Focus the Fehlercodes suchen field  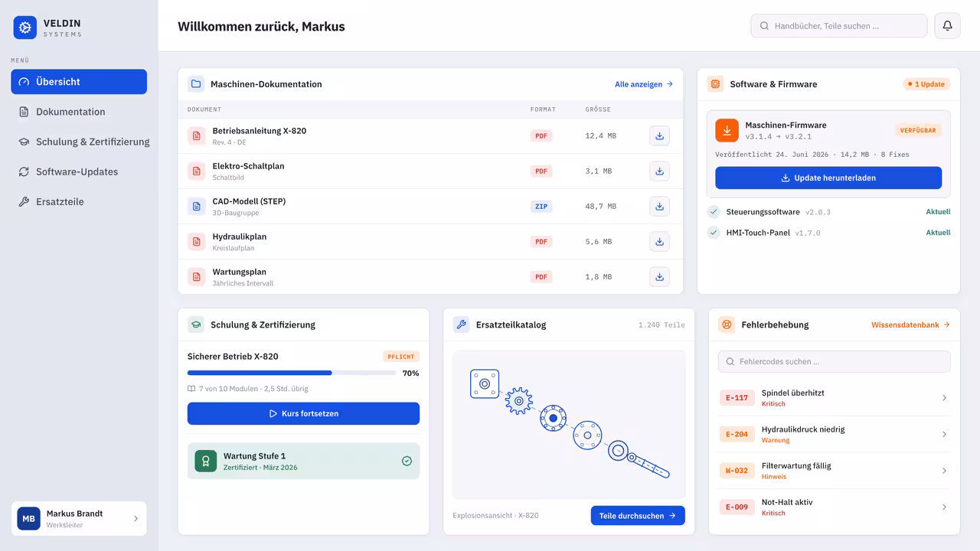pyautogui.click(x=834, y=361)
